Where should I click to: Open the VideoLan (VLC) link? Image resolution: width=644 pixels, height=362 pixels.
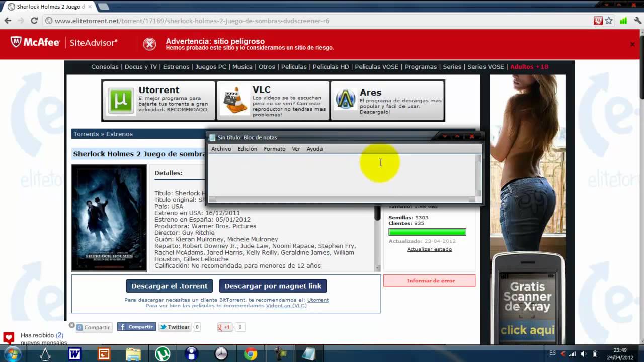(x=286, y=306)
